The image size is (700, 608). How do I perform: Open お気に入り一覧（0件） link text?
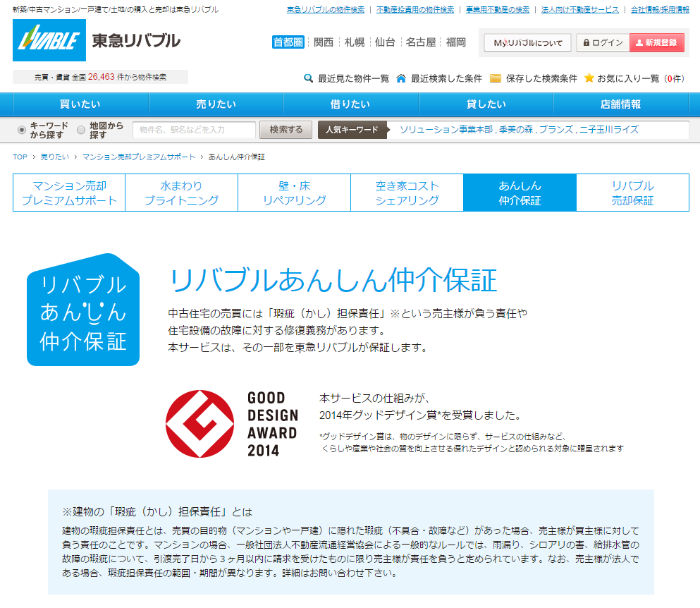[x=641, y=78]
